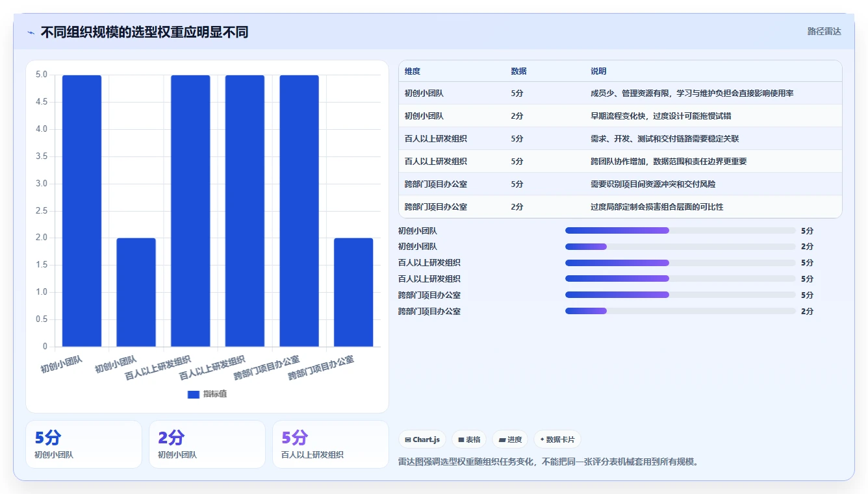Click the 初创小团队 bar reaching 2.0
868x494 pixels.
click(x=136, y=292)
